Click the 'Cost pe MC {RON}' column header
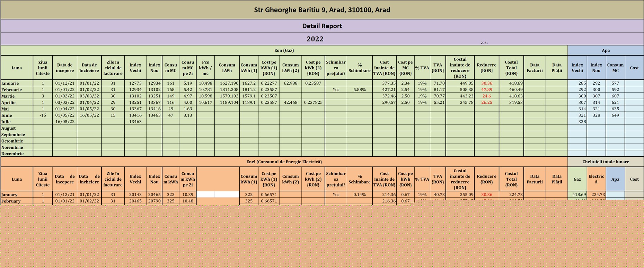644x268 pixels. pos(405,68)
